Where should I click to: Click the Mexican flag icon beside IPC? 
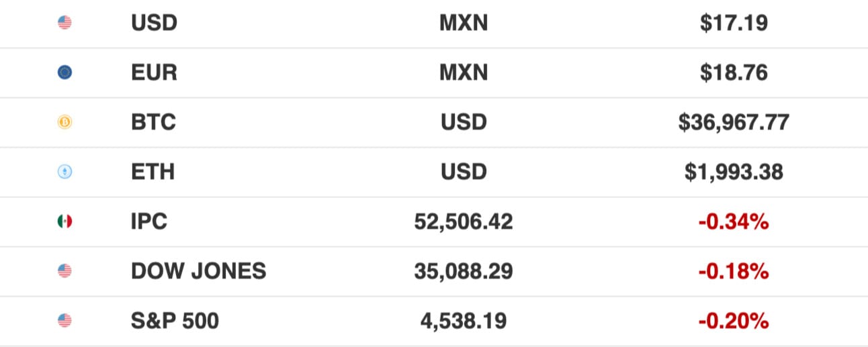(64, 221)
